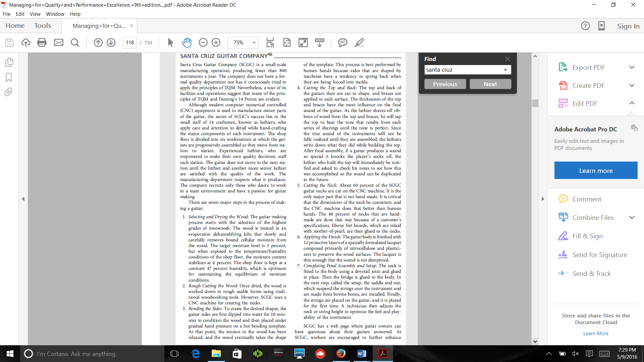
Task: Open the View menu
Action: pyautogui.click(x=35, y=14)
